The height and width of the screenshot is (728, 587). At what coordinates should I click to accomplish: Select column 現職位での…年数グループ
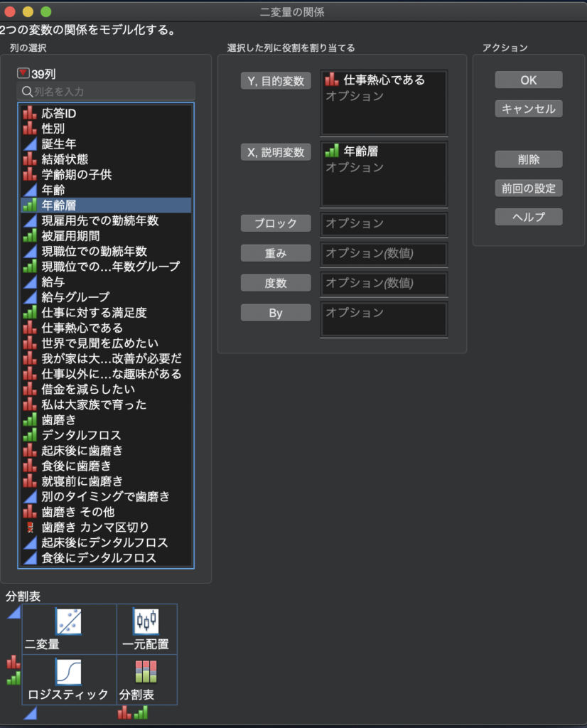click(x=106, y=267)
